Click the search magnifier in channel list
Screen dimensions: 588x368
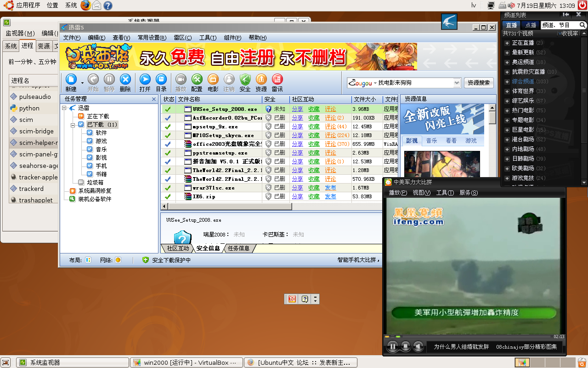tap(582, 25)
